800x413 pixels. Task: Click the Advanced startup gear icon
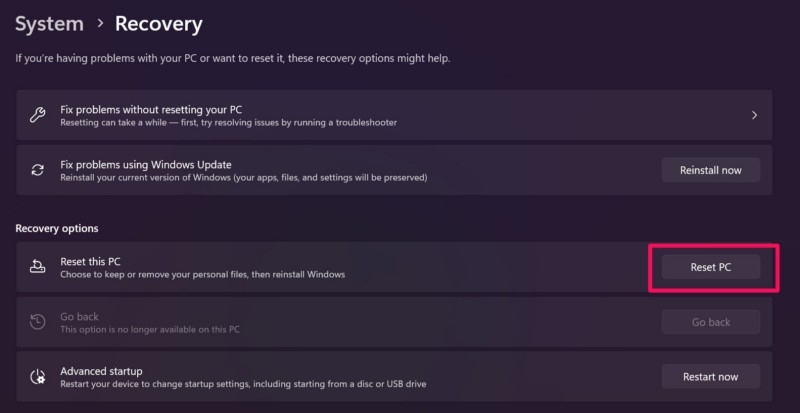[x=38, y=377]
